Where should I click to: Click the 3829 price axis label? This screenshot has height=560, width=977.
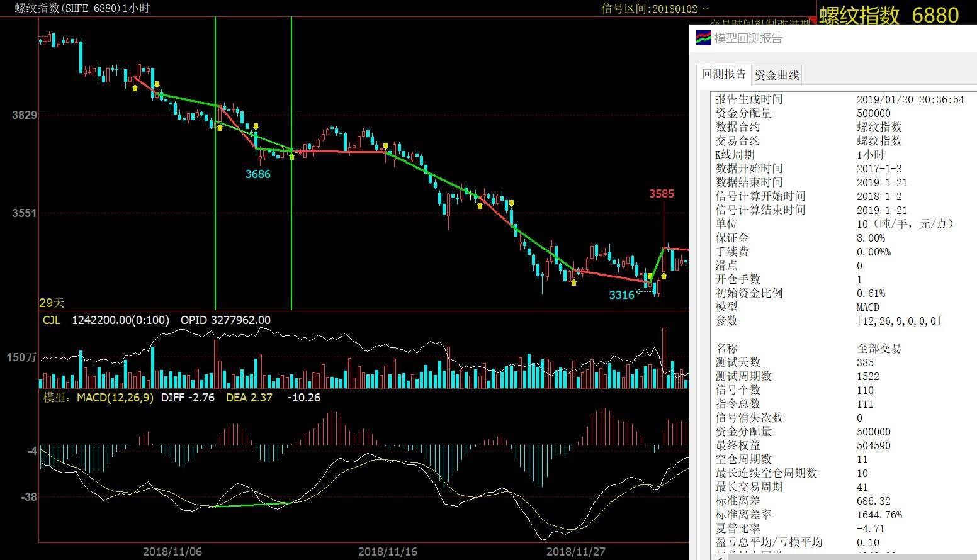25,115
